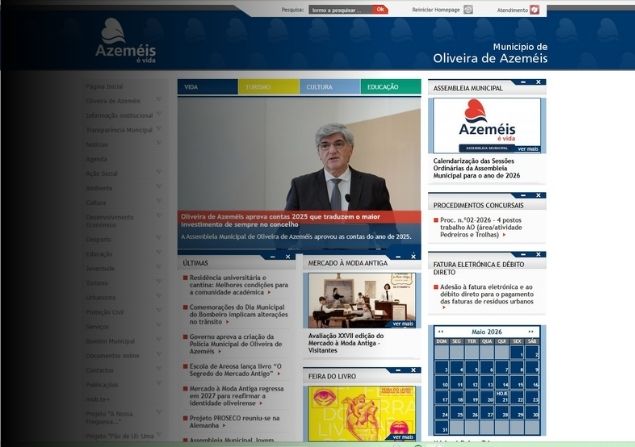
Task: Click the Reiniciar Homepage reset icon
Action: [468, 10]
